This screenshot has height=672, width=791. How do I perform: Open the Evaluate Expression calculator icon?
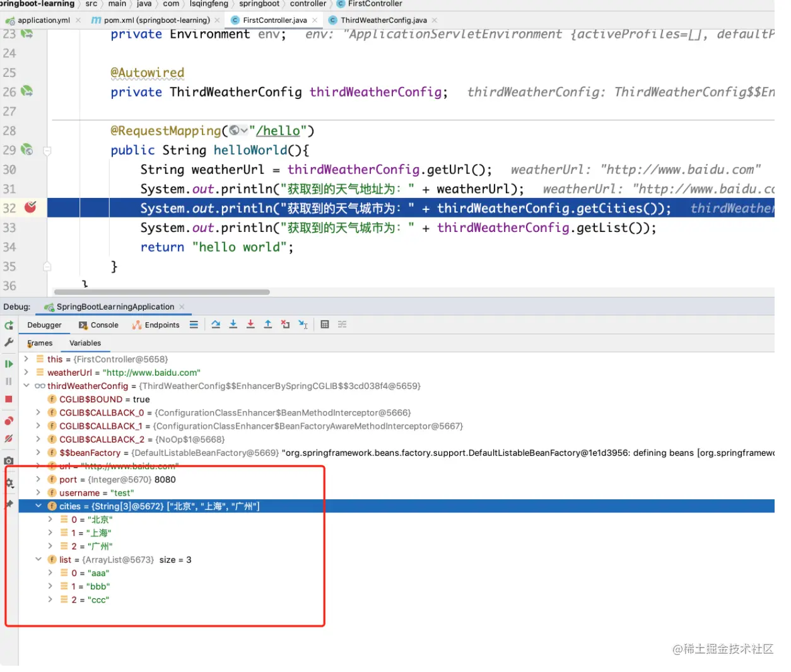pyautogui.click(x=325, y=324)
